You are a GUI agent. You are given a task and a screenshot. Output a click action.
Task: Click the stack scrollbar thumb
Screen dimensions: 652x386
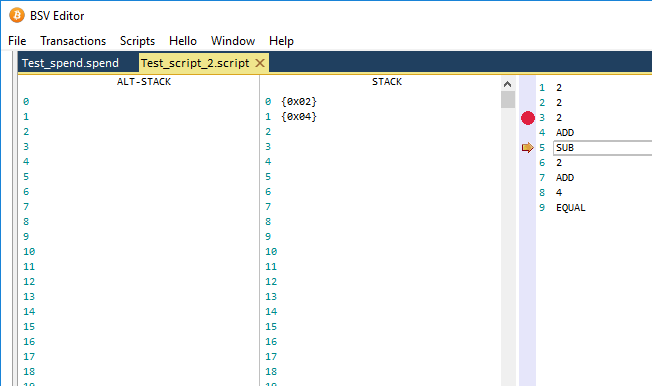click(508, 100)
